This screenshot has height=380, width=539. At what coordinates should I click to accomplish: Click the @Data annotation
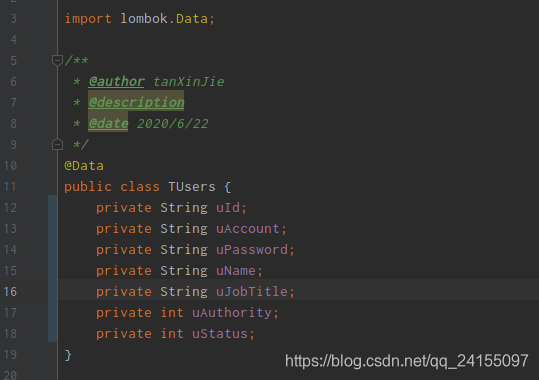click(84, 166)
